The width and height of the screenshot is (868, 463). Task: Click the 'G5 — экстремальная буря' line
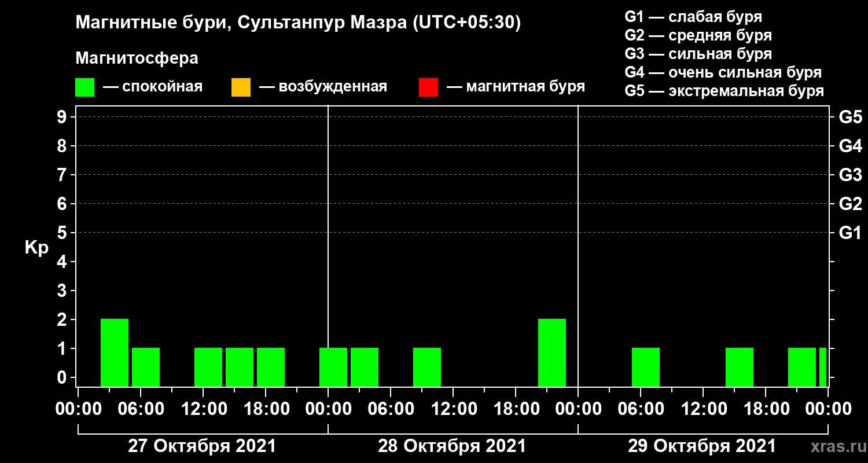(724, 91)
